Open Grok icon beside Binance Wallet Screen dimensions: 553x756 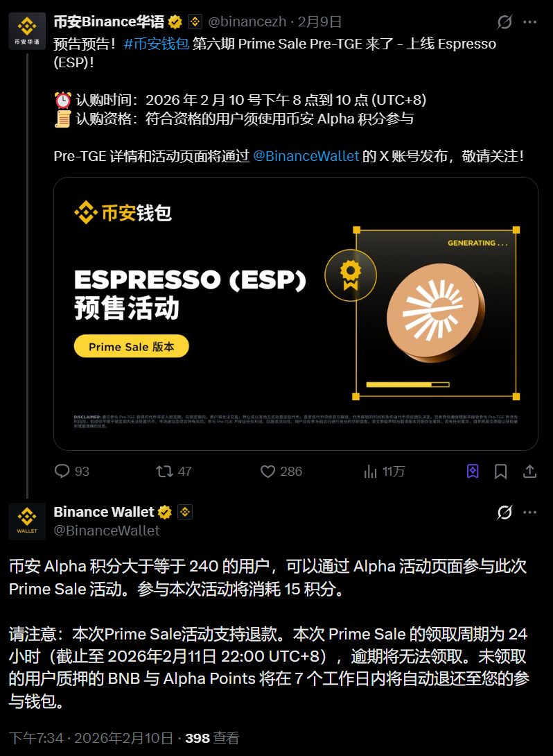coord(504,512)
